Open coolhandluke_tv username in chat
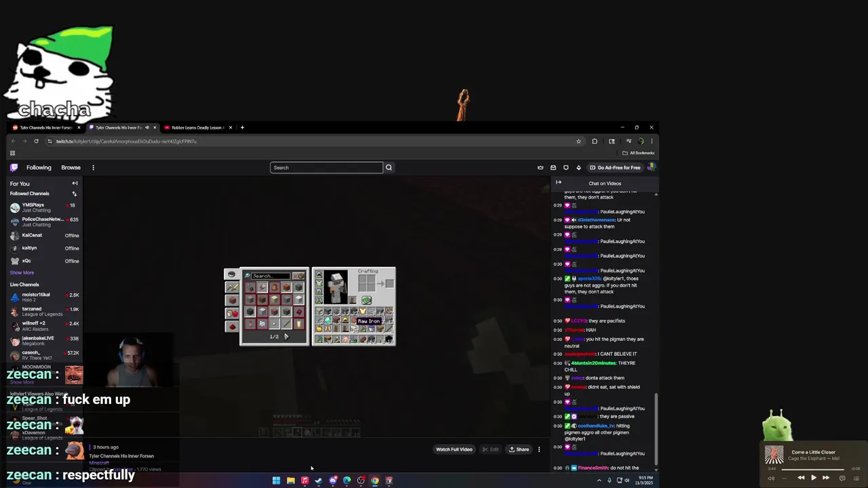Image resolution: width=868 pixels, height=488 pixels. pos(596,426)
